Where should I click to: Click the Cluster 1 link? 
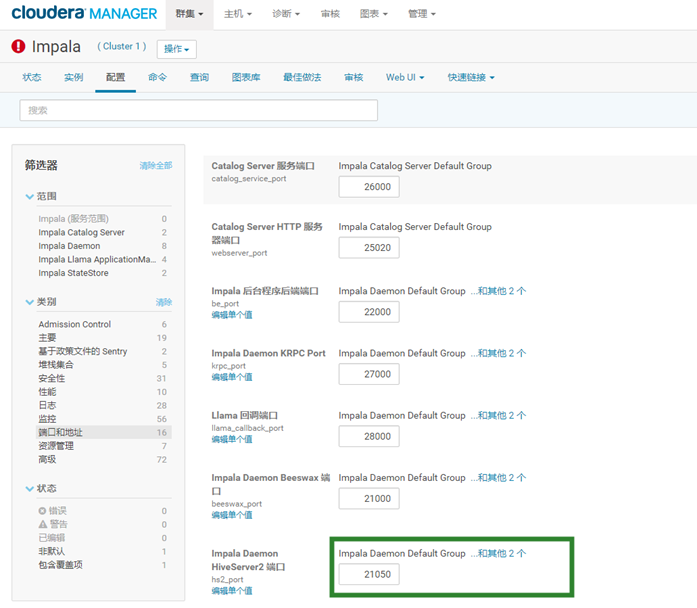[122, 47]
